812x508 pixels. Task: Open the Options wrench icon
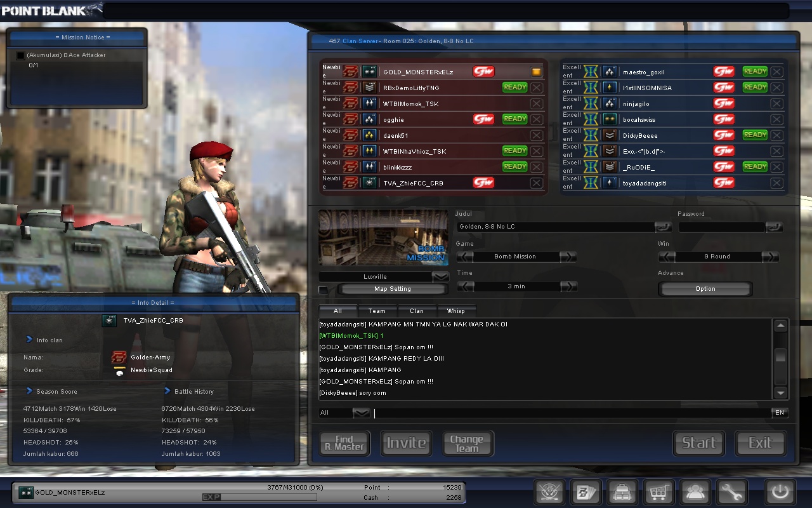(x=731, y=492)
